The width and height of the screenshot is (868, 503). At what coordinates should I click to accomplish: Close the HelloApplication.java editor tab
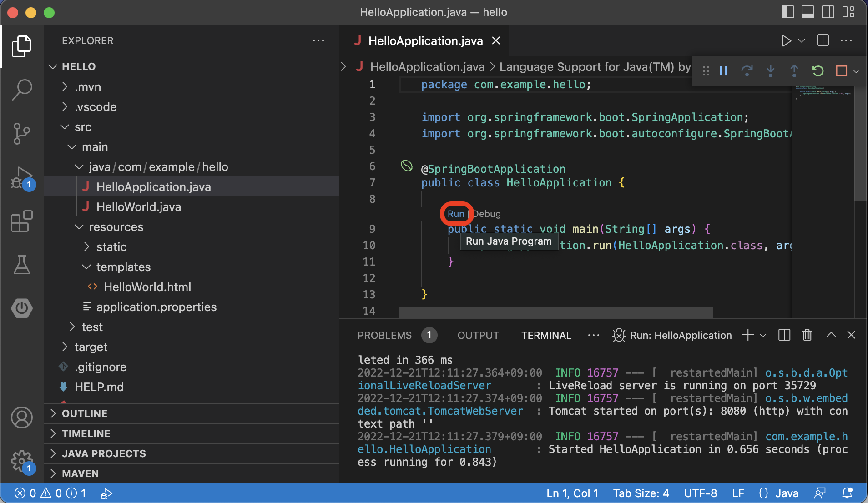[x=496, y=41]
